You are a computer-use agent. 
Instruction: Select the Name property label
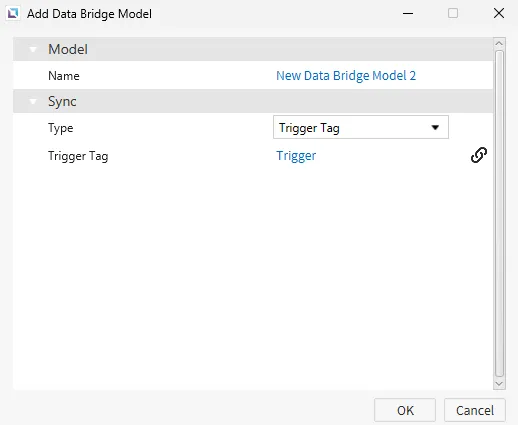(x=64, y=76)
